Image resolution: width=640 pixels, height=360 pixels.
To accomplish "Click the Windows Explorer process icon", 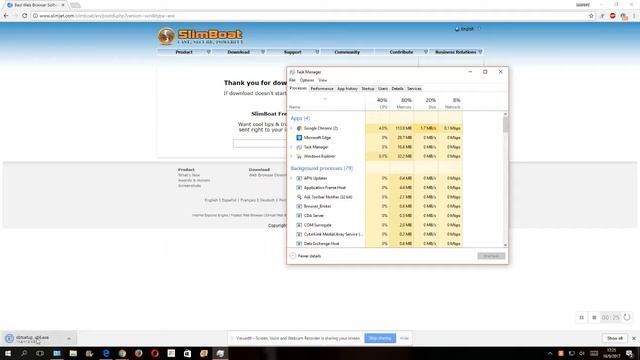I will click(299, 156).
